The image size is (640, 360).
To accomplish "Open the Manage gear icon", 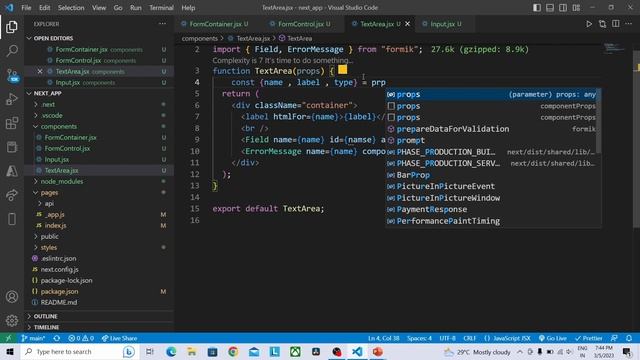I will pos(12,320).
